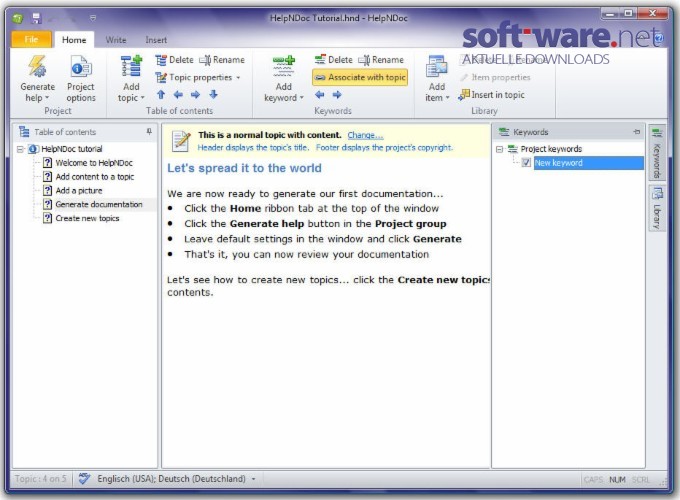Click the HelpNDoc application icon in title bar
Image resolution: width=680 pixels, height=500 pixels.
[x=17, y=18]
